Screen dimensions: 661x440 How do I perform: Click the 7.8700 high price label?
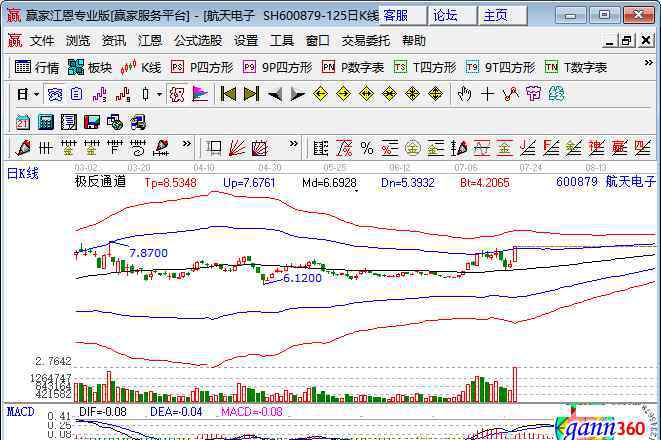point(148,253)
